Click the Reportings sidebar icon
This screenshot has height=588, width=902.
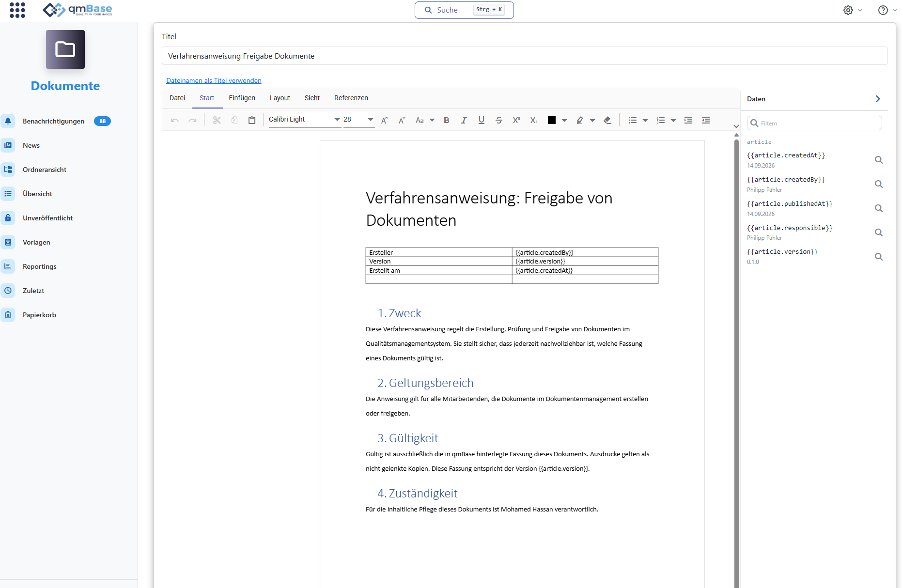[x=8, y=266]
